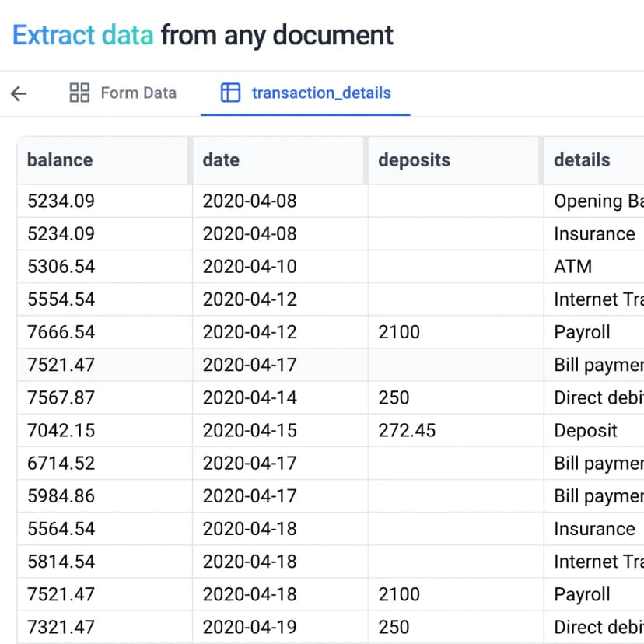This screenshot has height=644, width=644.
Task: Click balance cell 6714.52
Action: pyautogui.click(x=105, y=464)
